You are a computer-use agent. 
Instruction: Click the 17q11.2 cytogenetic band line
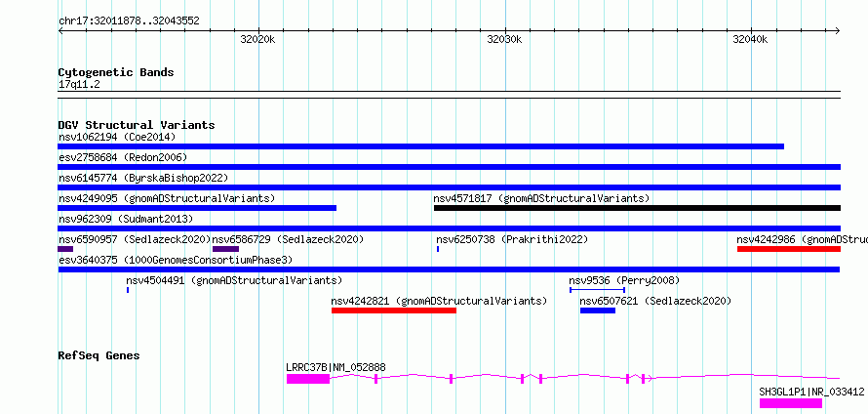(449, 95)
